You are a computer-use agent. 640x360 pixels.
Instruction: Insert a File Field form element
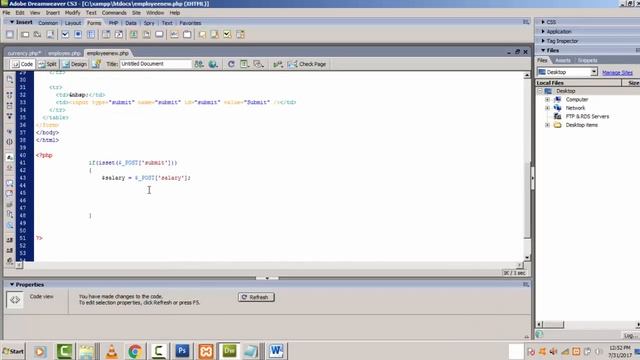(147, 35)
